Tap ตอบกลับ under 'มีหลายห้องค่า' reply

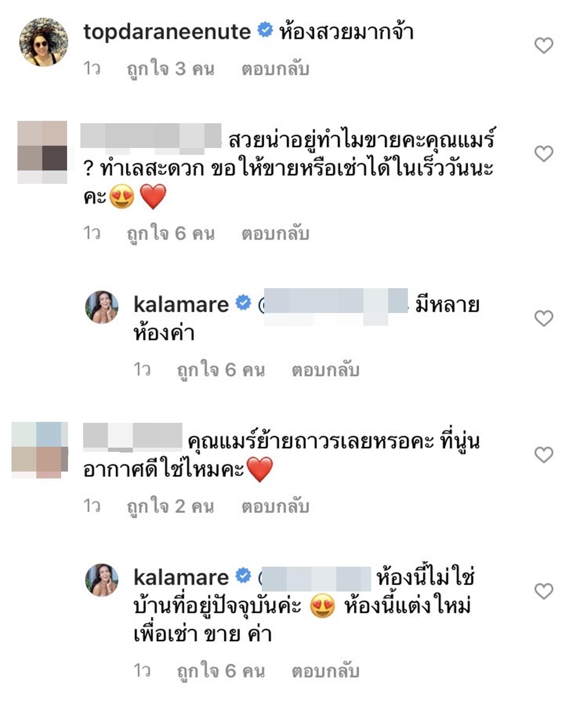(326, 370)
